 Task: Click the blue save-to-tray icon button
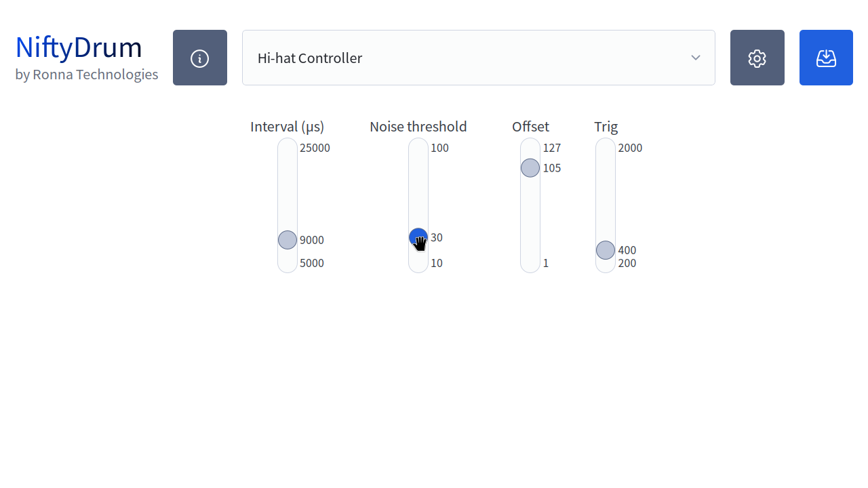(826, 58)
